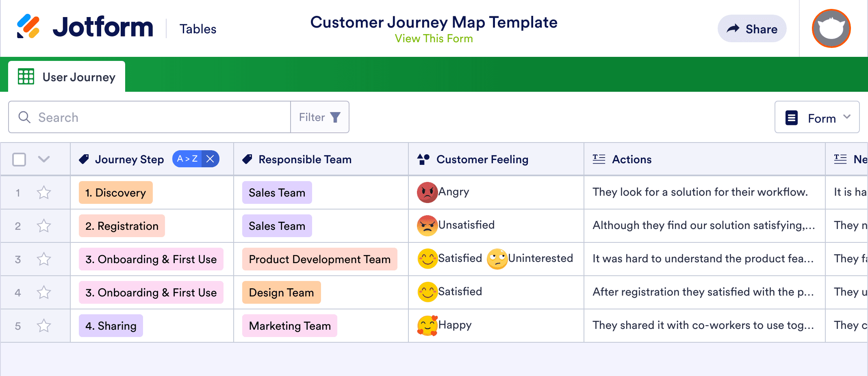Star the Discovery row

click(x=44, y=192)
